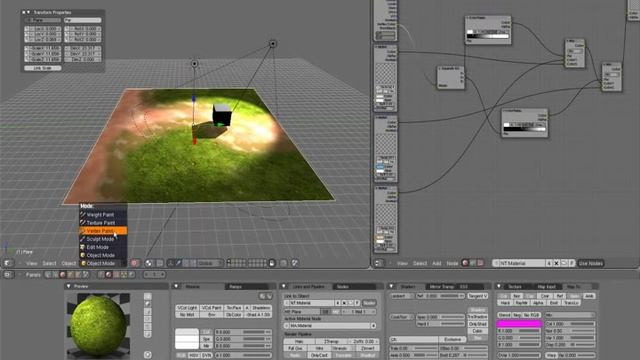
Task: Click the pivot point icon in 3D header
Action: [x=149, y=263]
